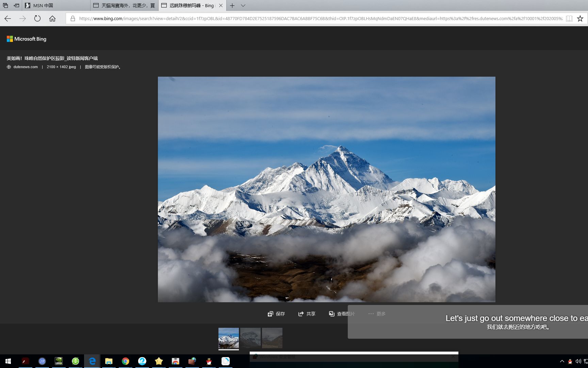Click the main Mount Everest image
This screenshot has height=368, width=588.
[x=326, y=189]
